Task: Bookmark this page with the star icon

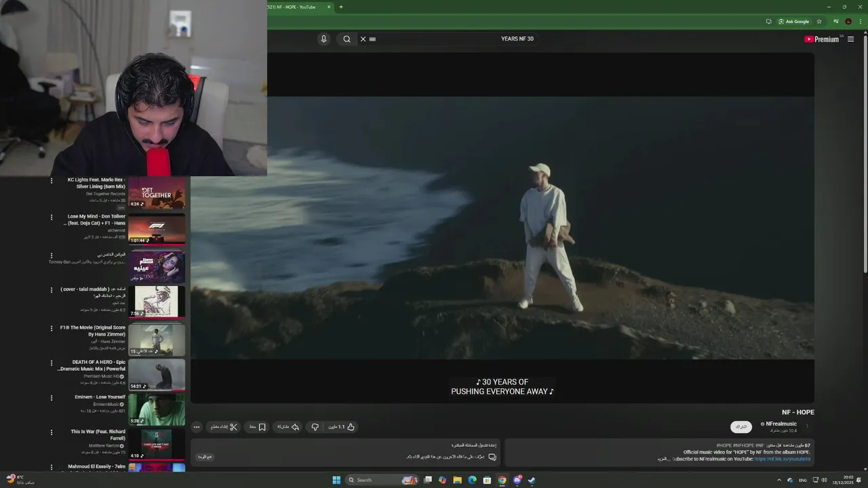Action: [819, 21]
